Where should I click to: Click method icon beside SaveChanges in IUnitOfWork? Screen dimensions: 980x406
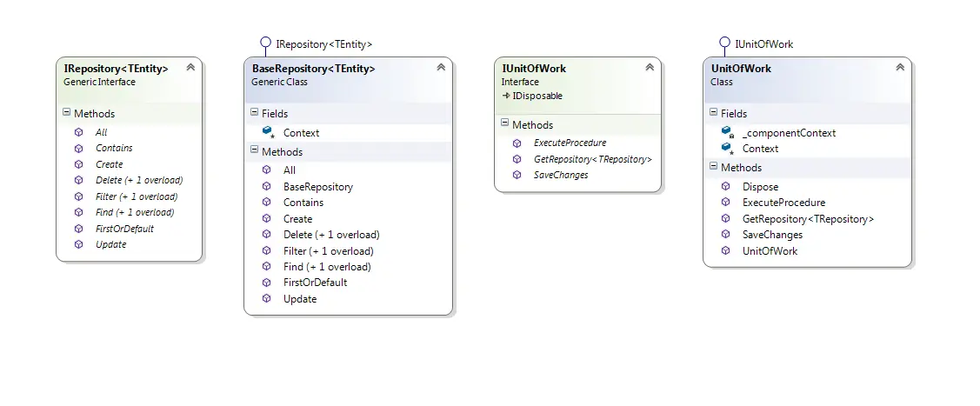pos(517,175)
